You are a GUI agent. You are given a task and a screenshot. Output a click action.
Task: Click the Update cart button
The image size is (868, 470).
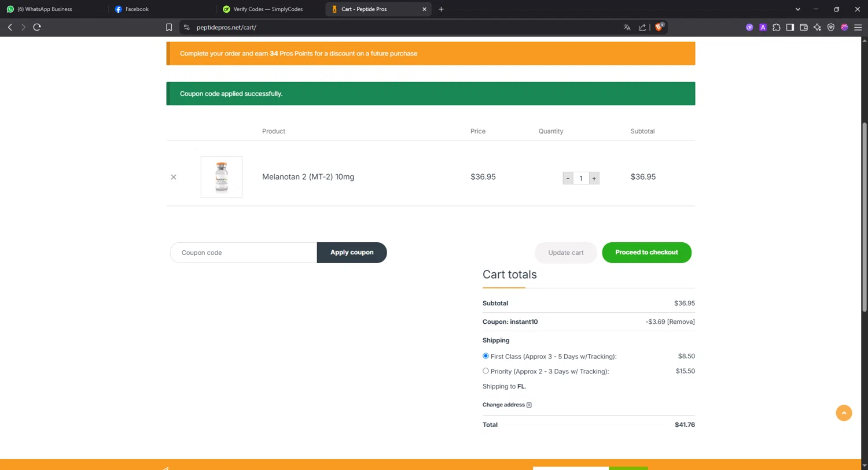(566, 253)
